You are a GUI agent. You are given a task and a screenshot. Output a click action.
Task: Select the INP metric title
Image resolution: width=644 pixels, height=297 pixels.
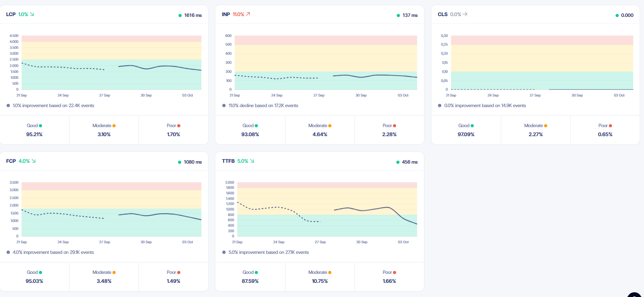226,14
